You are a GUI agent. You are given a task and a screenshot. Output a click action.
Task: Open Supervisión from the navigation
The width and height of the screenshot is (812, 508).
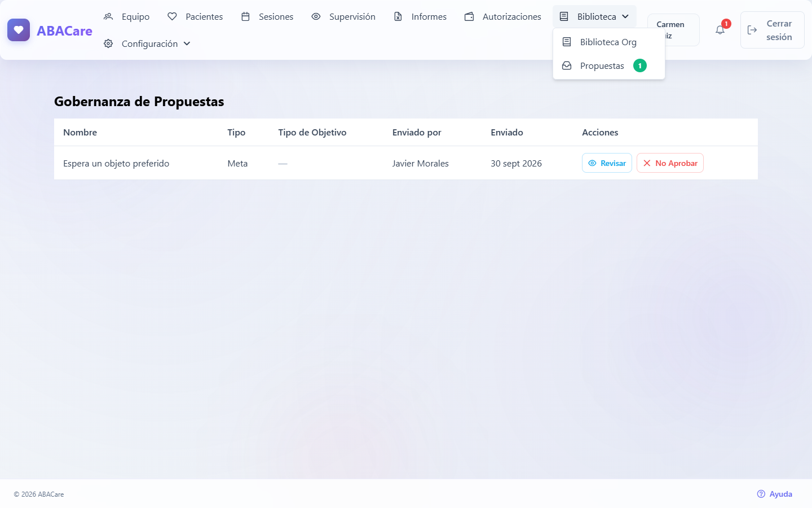point(343,16)
